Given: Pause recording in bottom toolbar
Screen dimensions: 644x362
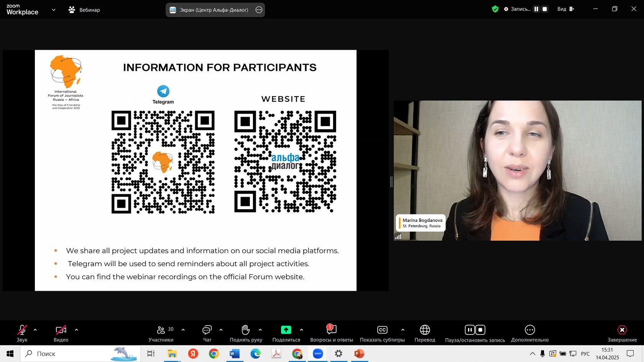Looking at the screenshot, I should pos(470,330).
